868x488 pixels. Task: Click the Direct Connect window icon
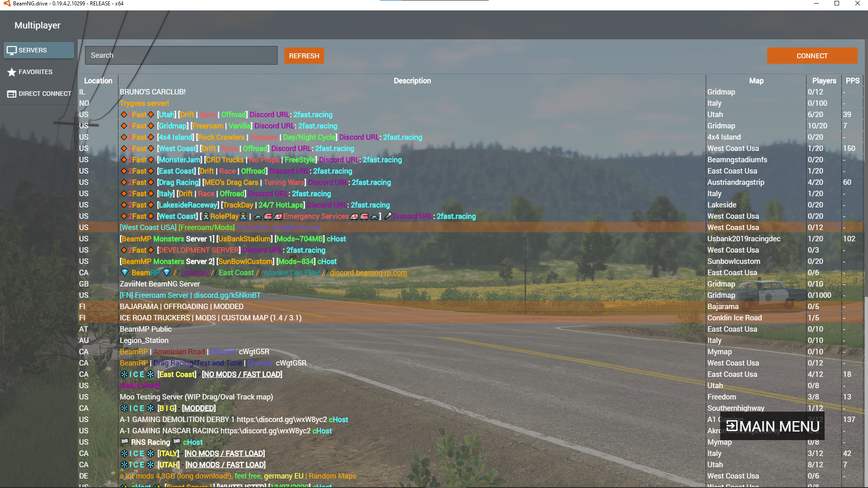click(12, 94)
